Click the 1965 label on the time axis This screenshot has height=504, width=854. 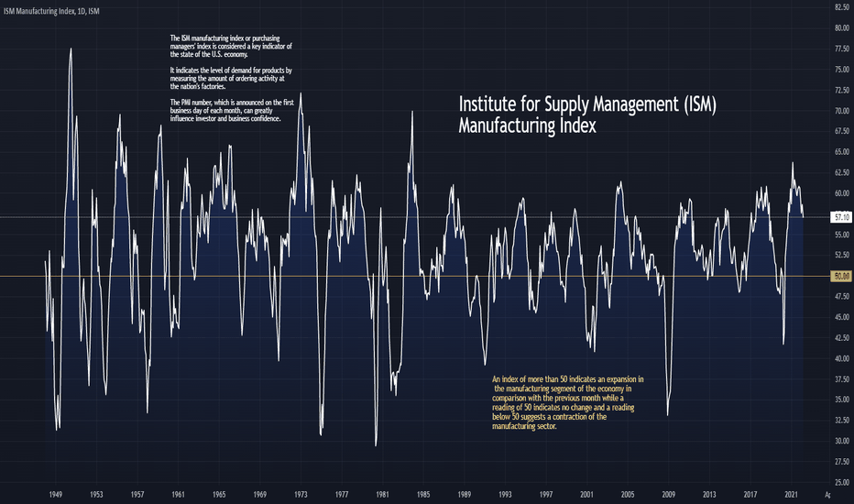(x=219, y=495)
